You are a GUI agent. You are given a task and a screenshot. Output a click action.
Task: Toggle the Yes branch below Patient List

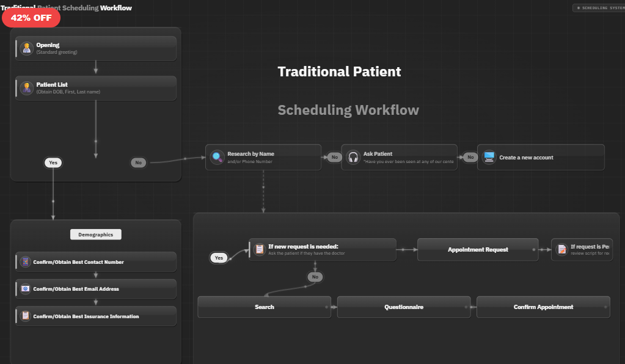point(53,162)
